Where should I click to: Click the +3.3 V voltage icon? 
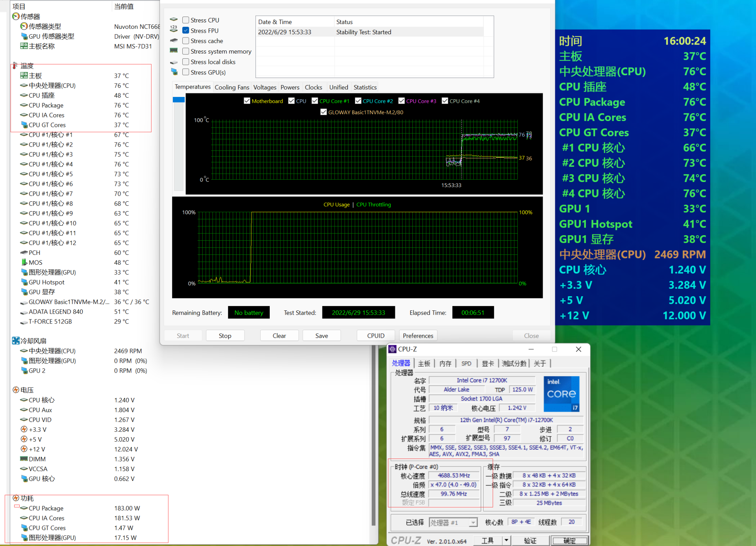pos(24,429)
